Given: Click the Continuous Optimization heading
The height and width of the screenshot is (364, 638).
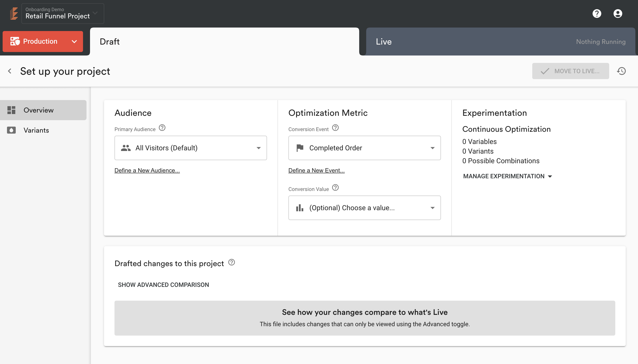Looking at the screenshot, I should [x=506, y=129].
